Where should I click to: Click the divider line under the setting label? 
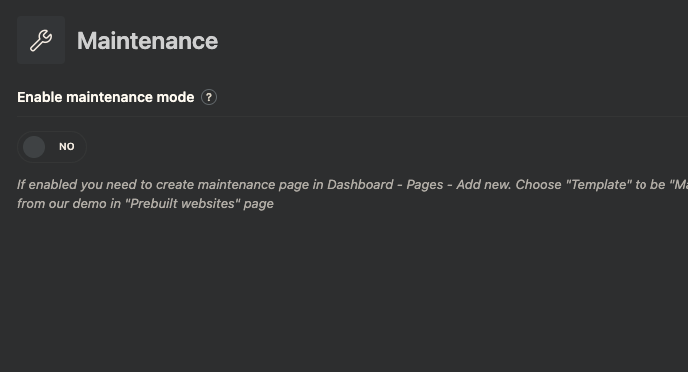click(x=352, y=117)
